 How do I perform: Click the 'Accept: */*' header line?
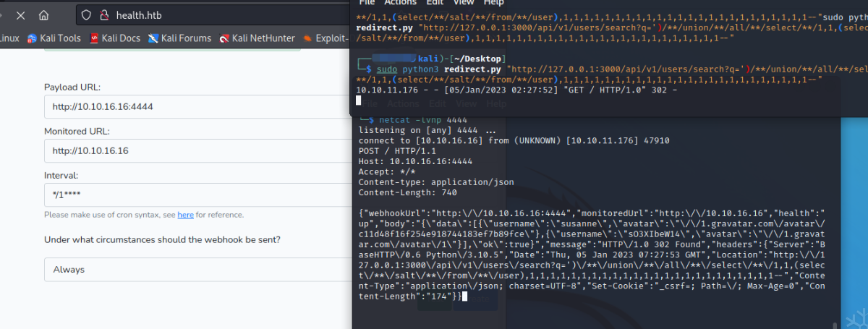click(x=387, y=171)
